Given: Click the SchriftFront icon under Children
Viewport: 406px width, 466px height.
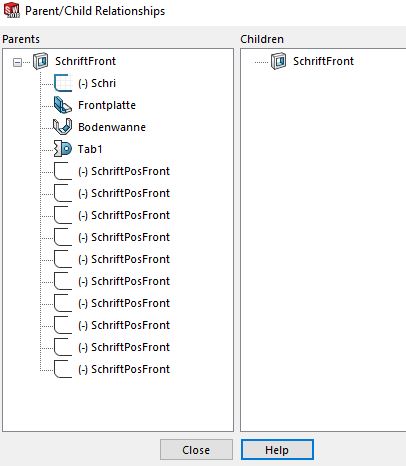Looking at the screenshot, I should point(278,61).
